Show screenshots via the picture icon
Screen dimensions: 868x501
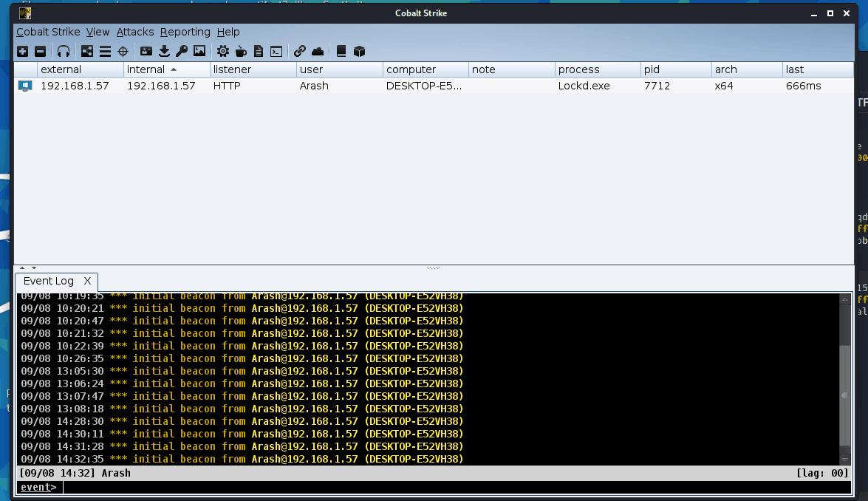coord(199,52)
